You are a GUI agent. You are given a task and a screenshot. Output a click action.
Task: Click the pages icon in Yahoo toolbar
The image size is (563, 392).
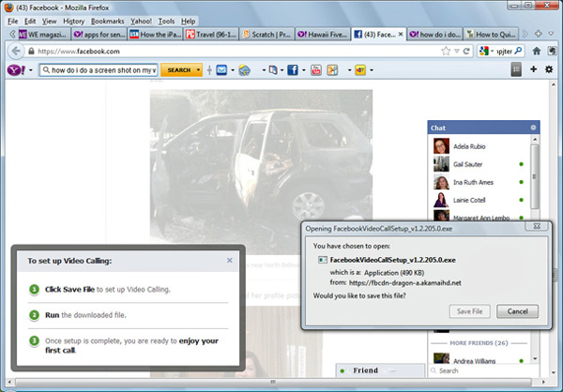(x=273, y=70)
